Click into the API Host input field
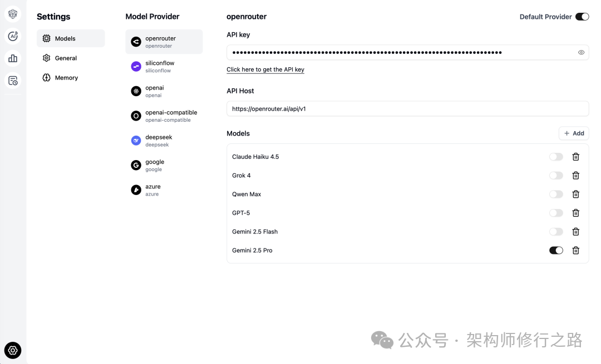Screen dimensions: 601x364 tap(407, 109)
